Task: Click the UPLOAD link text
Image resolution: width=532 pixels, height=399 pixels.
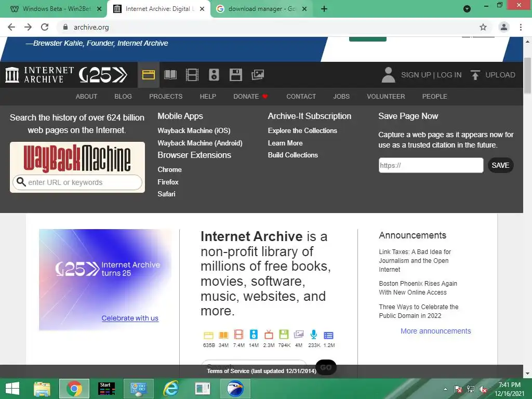Action: [x=500, y=75]
